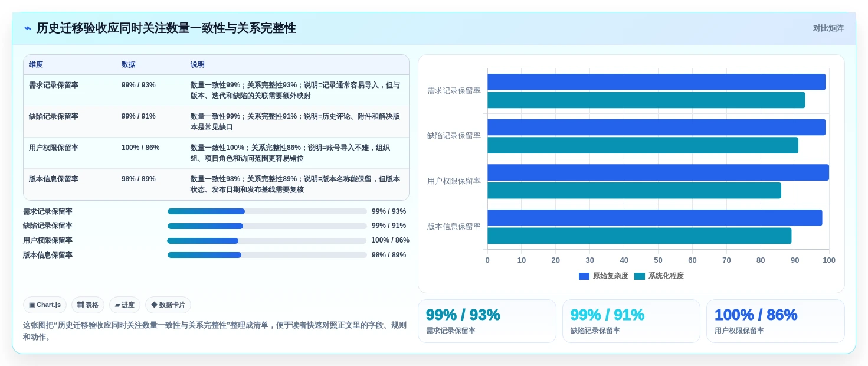The image size is (868, 366).
Task: Click the 原始复杂度 legend color swatch
Action: pos(584,276)
